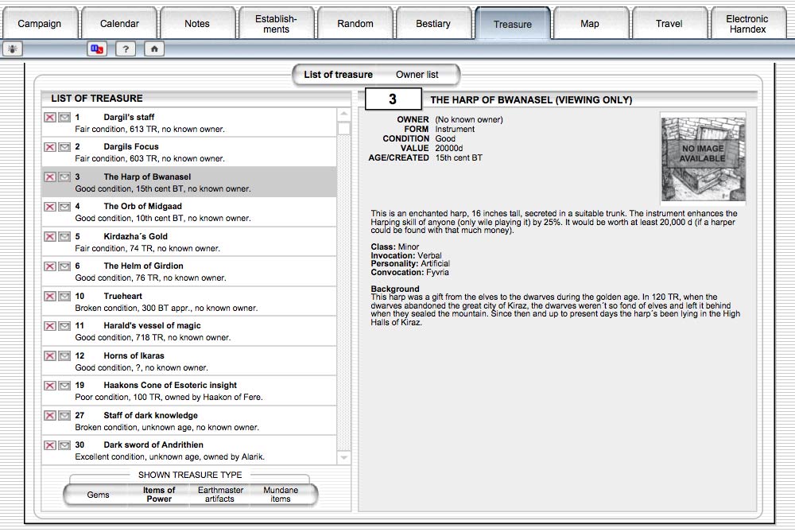The width and height of the screenshot is (795, 532).
Task: Click envelope icon beside Dargils Focus
Action: pyautogui.click(x=64, y=147)
